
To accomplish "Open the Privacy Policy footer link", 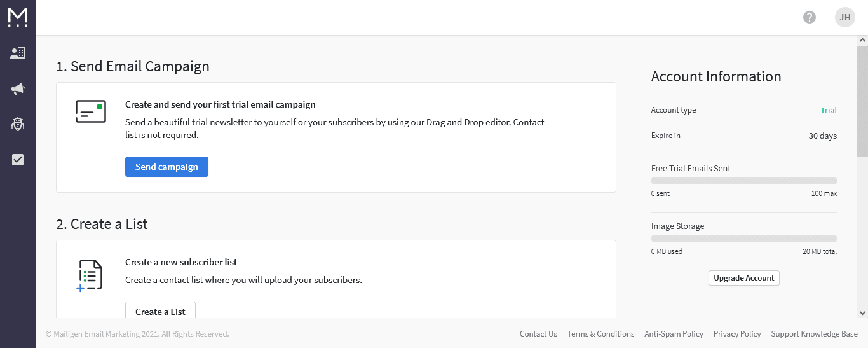I will click(x=737, y=334).
